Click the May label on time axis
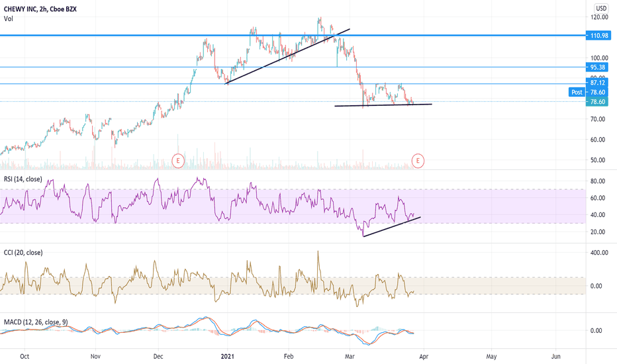 (x=491, y=357)
